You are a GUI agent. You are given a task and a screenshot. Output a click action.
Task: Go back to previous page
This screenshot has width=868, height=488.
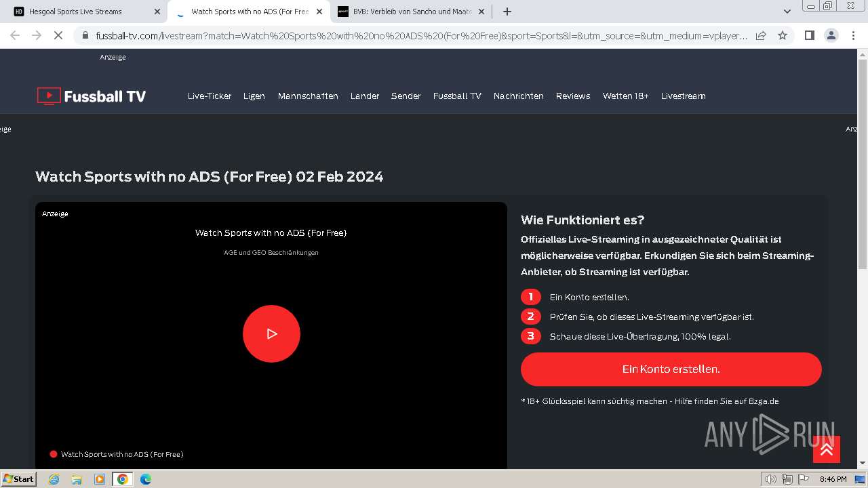point(15,35)
